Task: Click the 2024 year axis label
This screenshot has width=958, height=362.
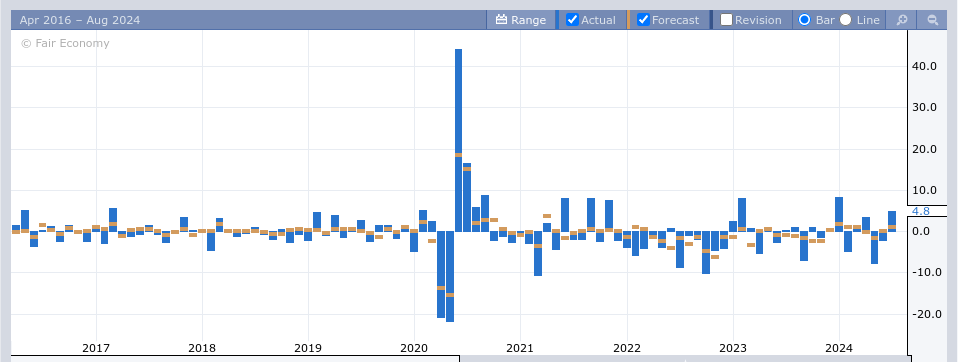Action: (x=839, y=348)
